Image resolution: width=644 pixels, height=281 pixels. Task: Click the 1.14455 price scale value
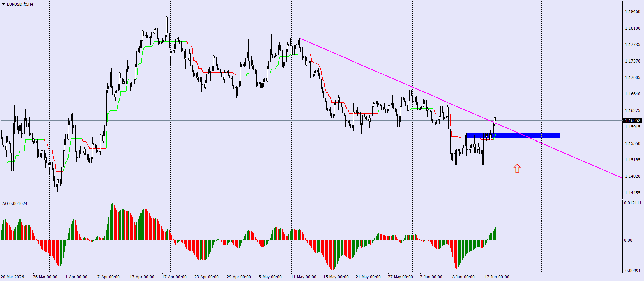click(632, 193)
